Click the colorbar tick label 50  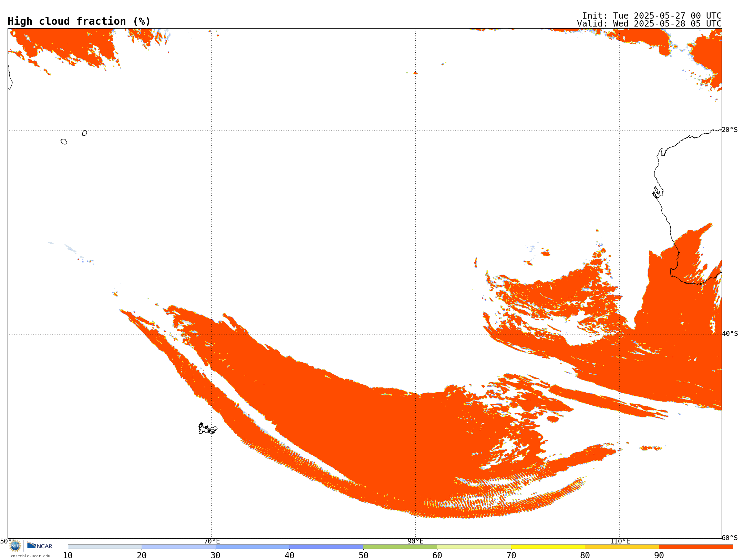click(x=363, y=556)
